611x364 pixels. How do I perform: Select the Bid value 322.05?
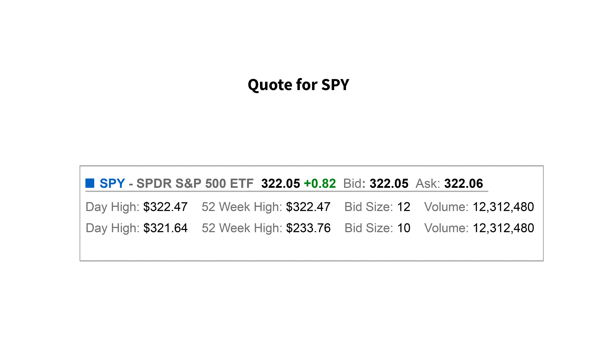(x=389, y=184)
